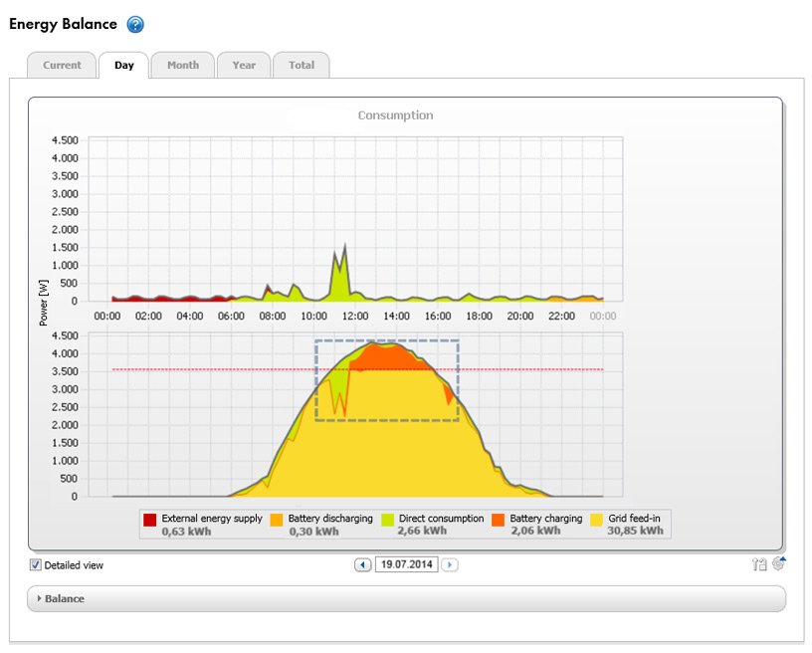812x653 pixels.
Task: Click the green Direct consumption swatch
Action: coord(388,520)
